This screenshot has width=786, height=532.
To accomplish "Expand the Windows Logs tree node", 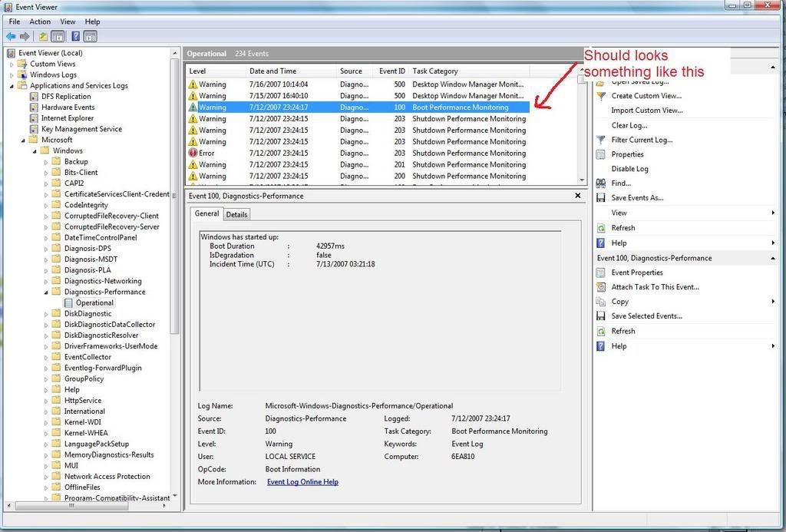I will coord(12,75).
